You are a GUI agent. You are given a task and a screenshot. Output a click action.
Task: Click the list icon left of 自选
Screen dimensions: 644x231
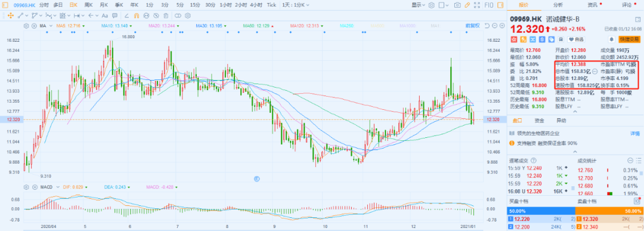[561, 39]
